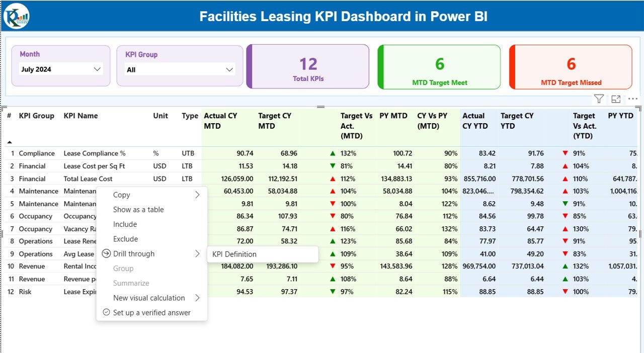Image resolution: width=644 pixels, height=353 pixels.
Task: Expand the New visual calculation submenu
Action: pos(198,298)
